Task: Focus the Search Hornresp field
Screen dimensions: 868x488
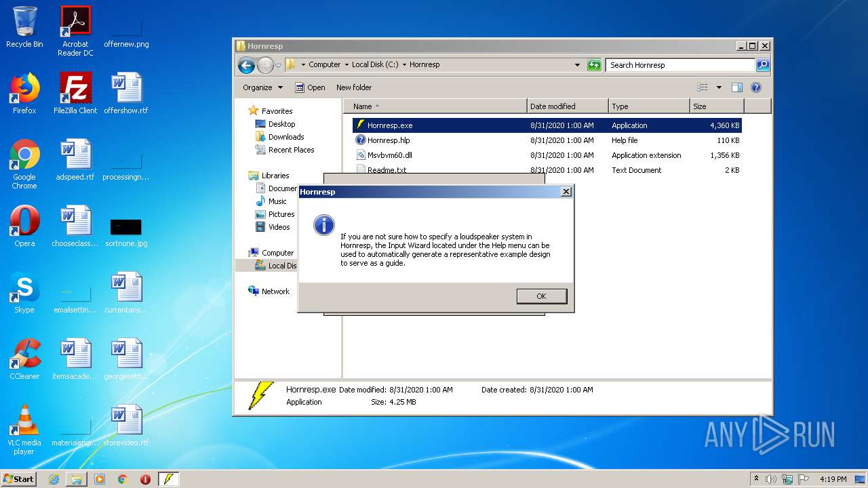Action: 680,65
